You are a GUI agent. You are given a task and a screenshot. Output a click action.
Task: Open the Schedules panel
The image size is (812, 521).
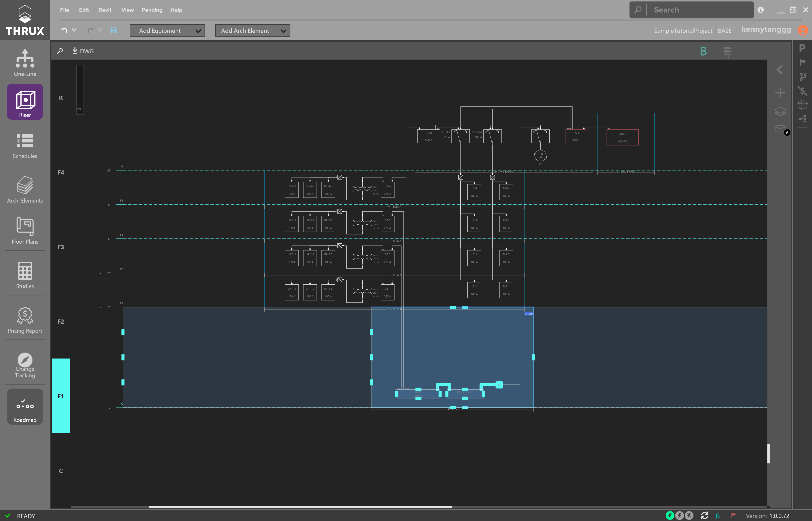[25, 146]
